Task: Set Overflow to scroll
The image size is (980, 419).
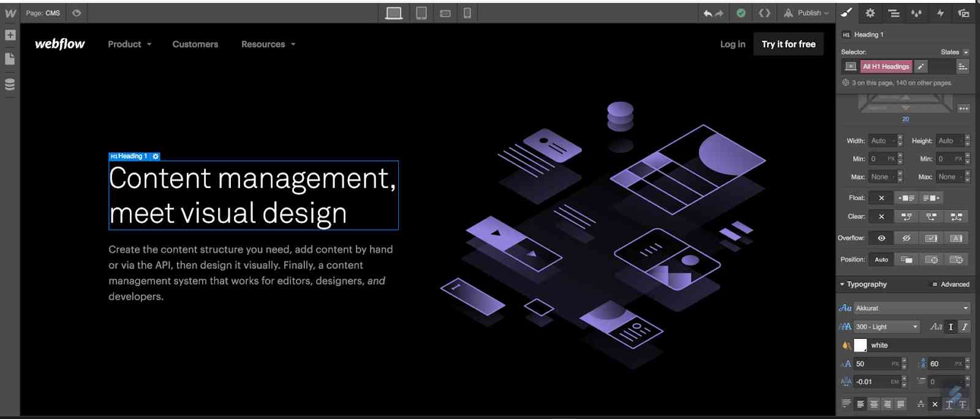Action: pos(931,238)
